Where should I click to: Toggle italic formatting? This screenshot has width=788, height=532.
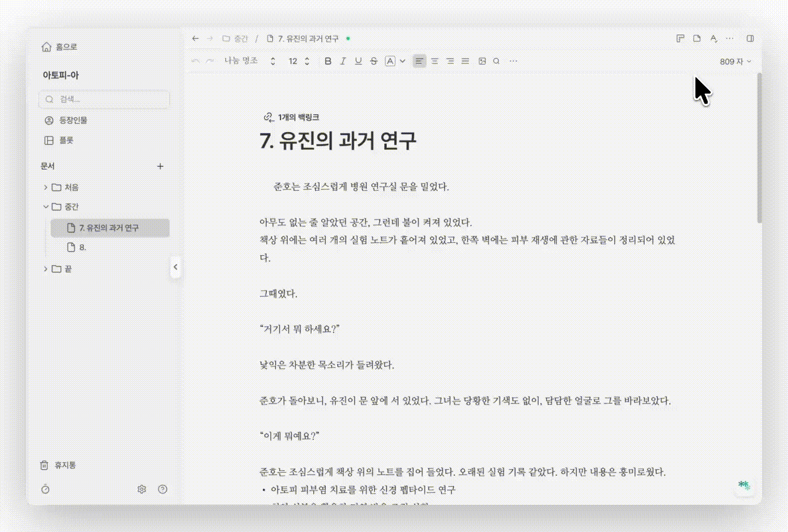343,61
